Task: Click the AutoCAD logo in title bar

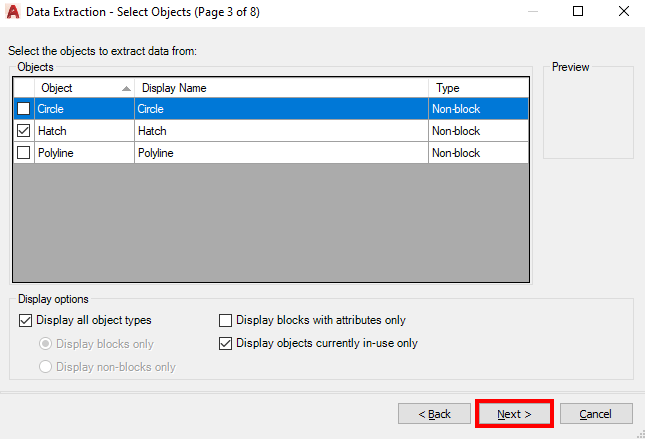Action: click(x=13, y=12)
